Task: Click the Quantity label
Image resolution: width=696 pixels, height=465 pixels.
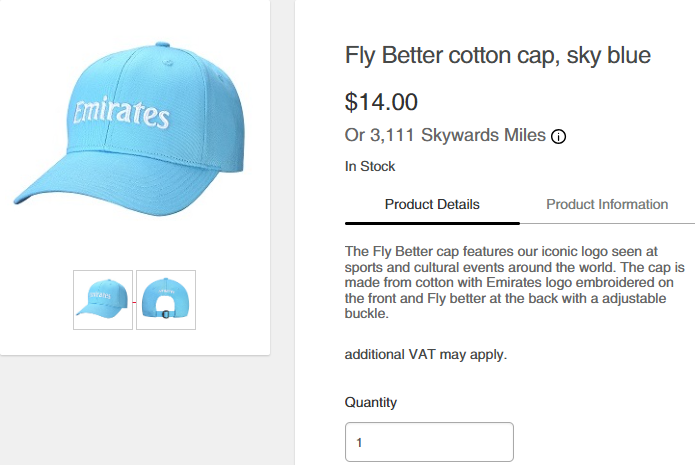Action: 371,402
